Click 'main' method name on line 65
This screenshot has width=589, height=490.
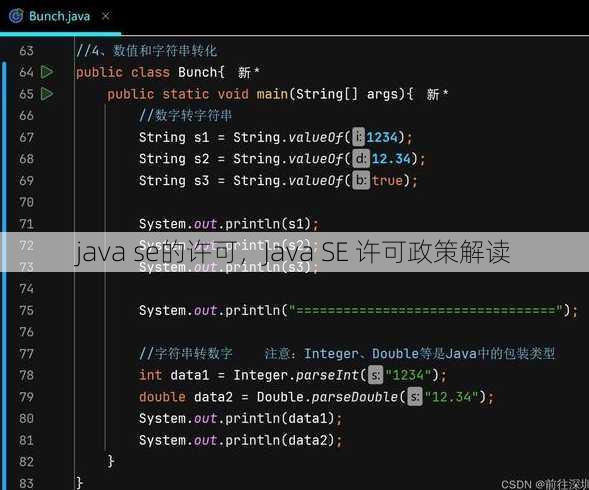point(272,94)
